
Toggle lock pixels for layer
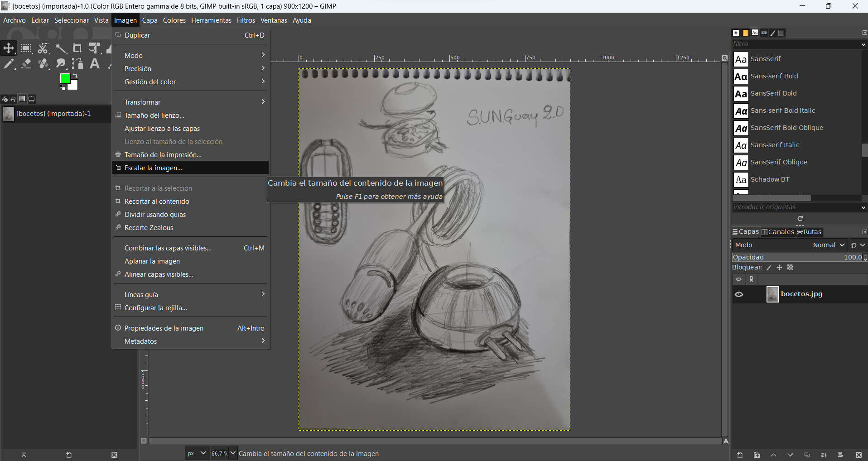click(769, 268)
